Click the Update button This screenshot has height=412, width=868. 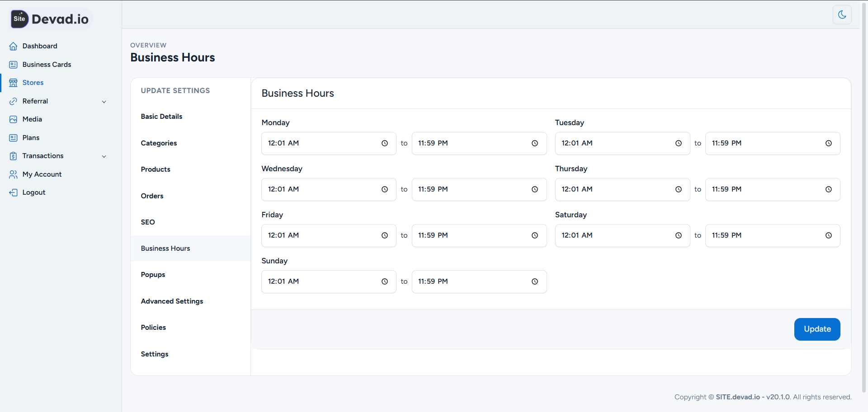click(816, 329)
